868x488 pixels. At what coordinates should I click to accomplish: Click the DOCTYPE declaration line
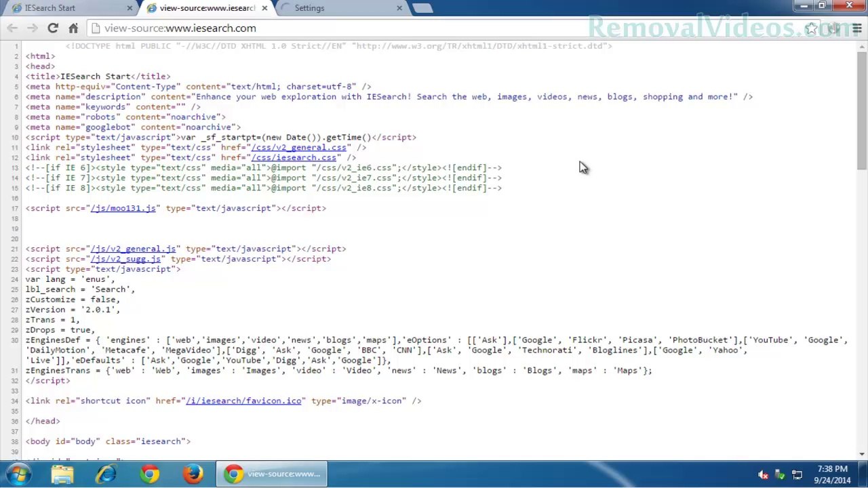point(339,46)
